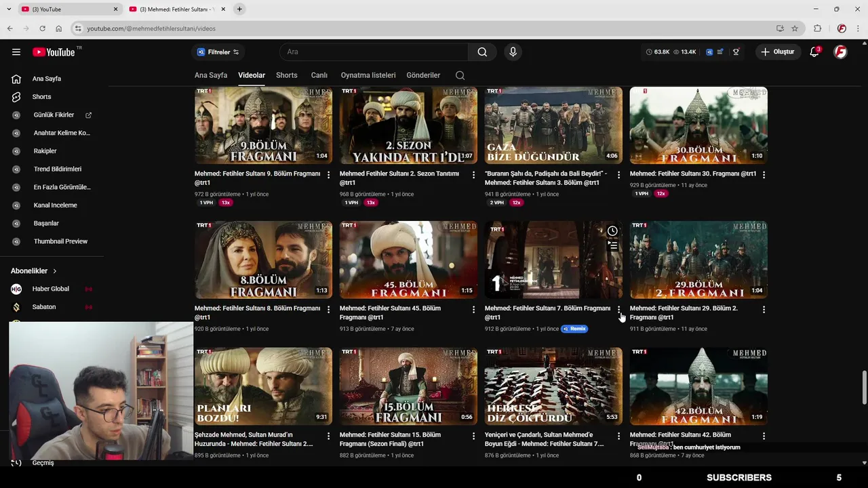Click the YouTube search input field
This screenshot has height=488, width=868.
(x=374, y=52)
